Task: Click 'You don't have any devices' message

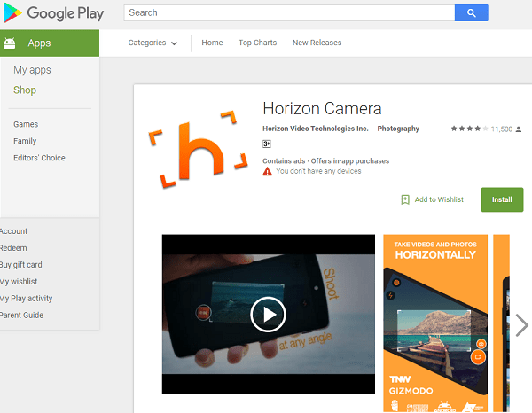Action: coord(318,171)
